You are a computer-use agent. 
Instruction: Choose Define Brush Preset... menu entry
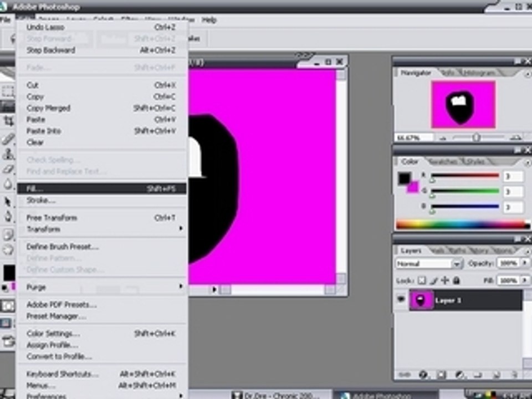[x=102, y=247]
